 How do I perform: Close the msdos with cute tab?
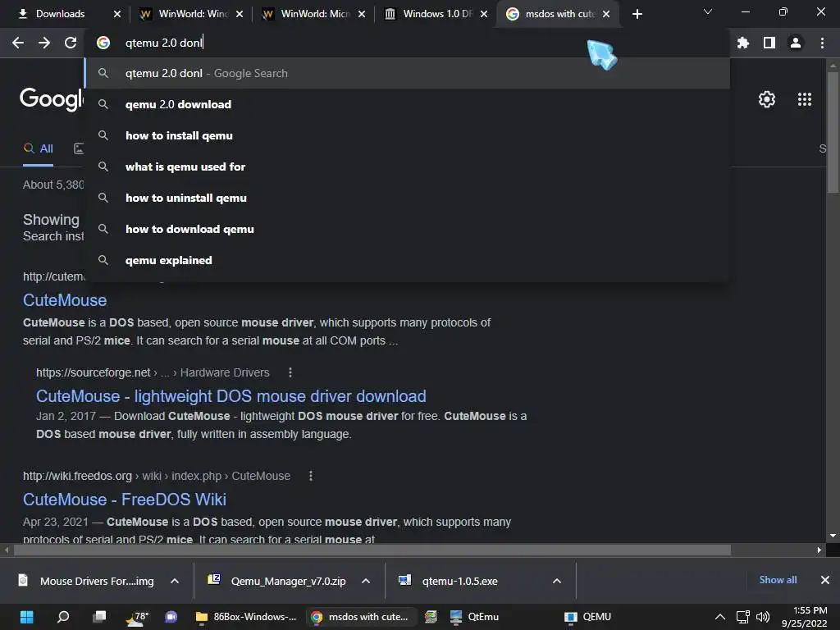point(606,14)
